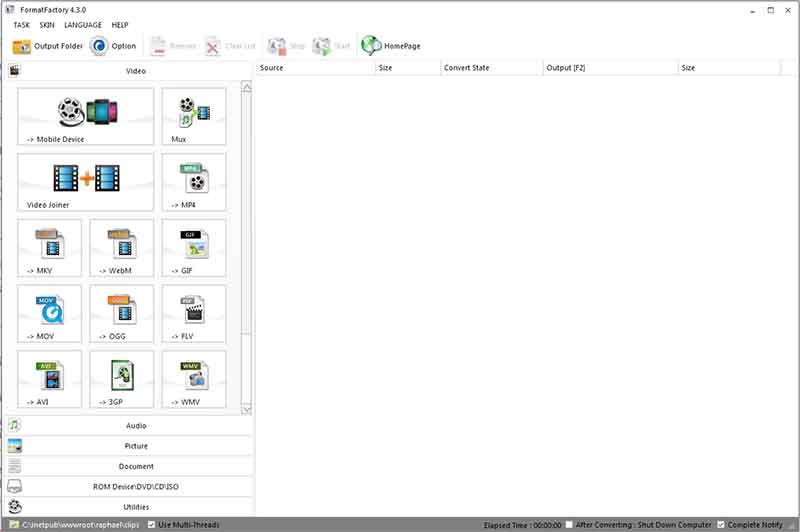Open the SKIN menu
Viewport: 800px width, 532px height.
(47, 25)
